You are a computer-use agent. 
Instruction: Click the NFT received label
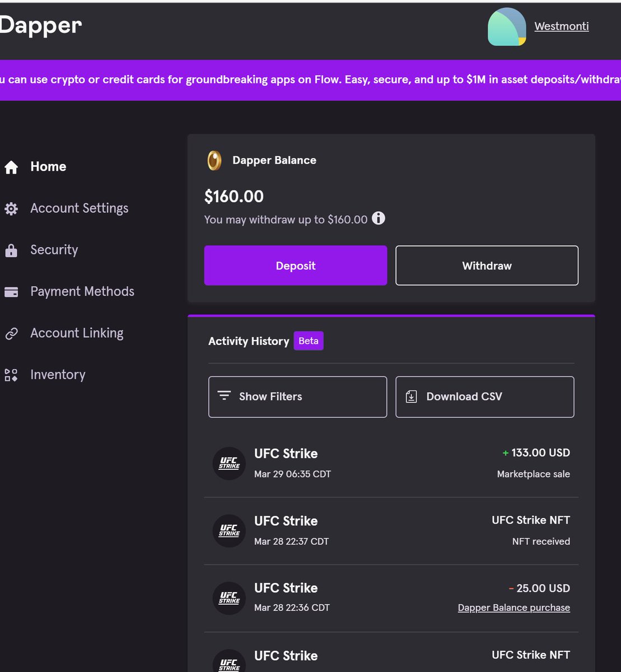pyautogui.click(x=541, y=542)
